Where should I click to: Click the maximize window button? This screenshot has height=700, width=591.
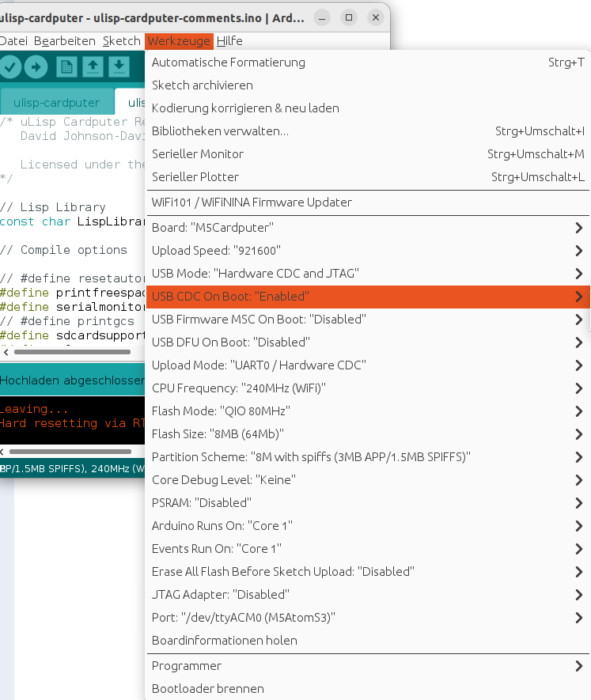click(x=349, y=17)
